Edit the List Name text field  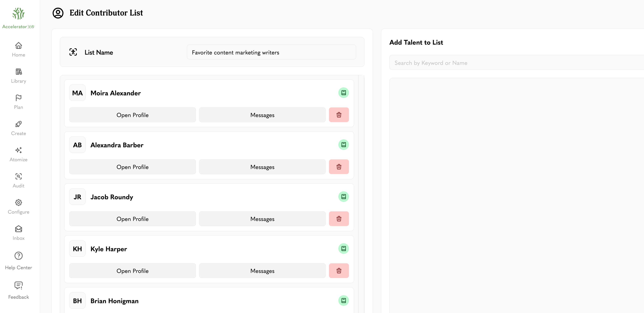click(271, 52)
